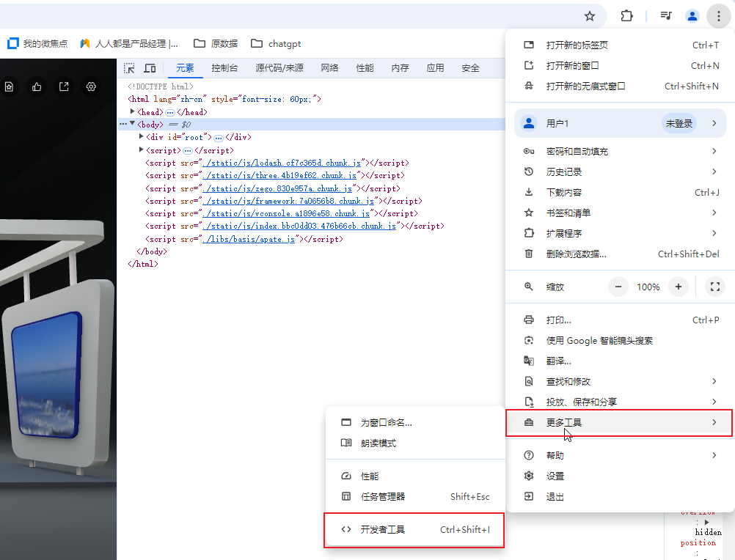Switch to the 网络 tab
This screenshot has height=560, width=735.
point(329,68)
